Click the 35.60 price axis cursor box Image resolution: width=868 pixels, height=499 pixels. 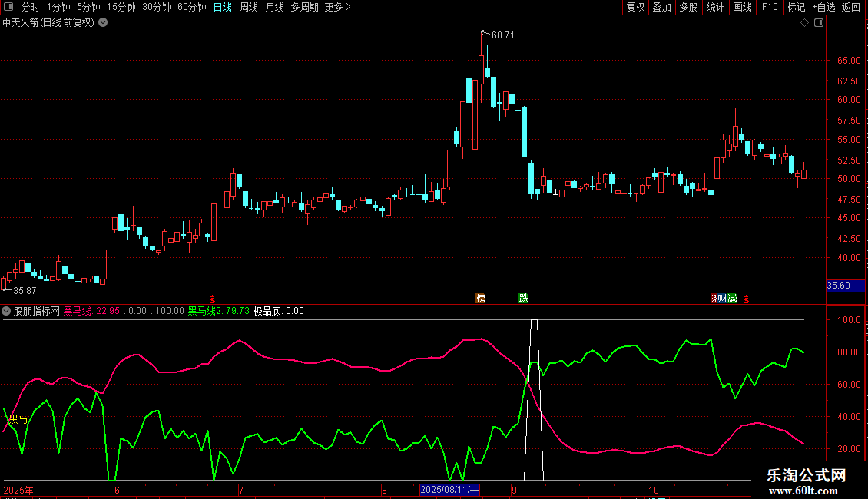(x=845, y=286)
